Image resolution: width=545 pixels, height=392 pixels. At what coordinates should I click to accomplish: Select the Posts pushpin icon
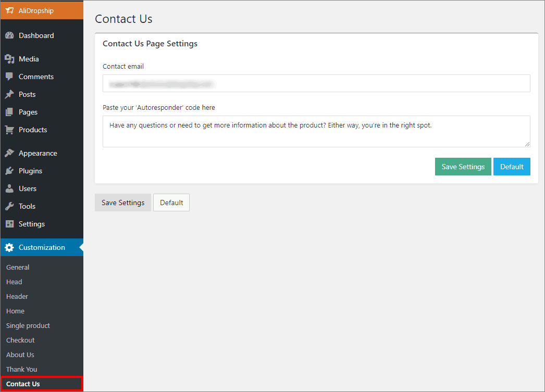tap(9, 94)
